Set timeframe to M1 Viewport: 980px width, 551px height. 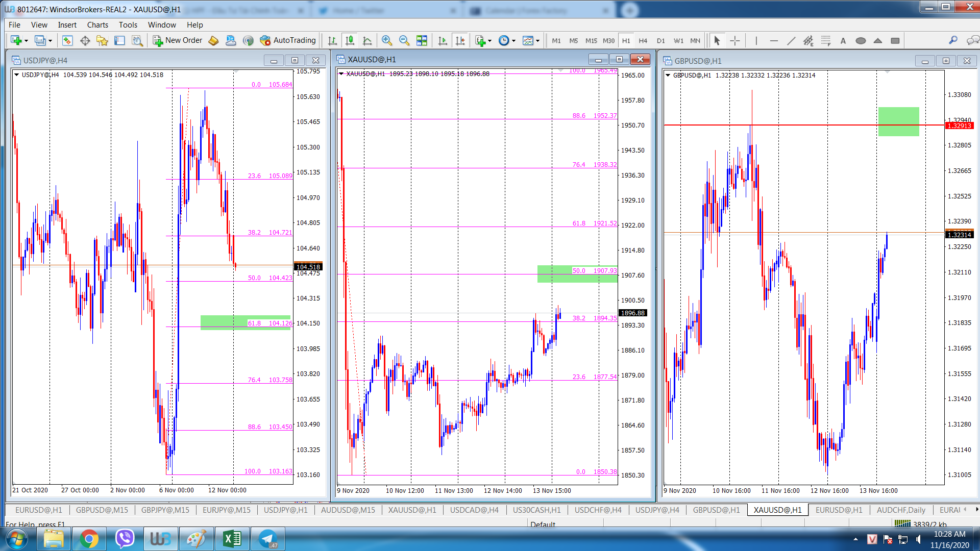click(556, 40)
